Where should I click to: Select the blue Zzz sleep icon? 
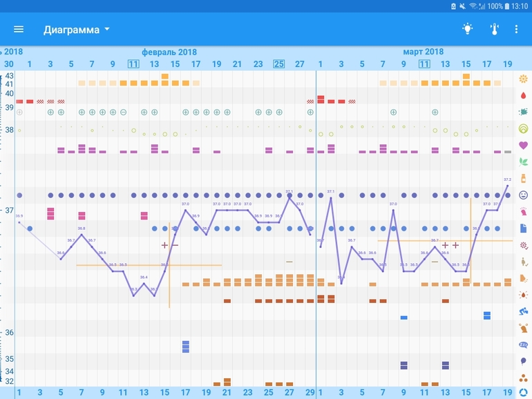click(x=523, y=344)
